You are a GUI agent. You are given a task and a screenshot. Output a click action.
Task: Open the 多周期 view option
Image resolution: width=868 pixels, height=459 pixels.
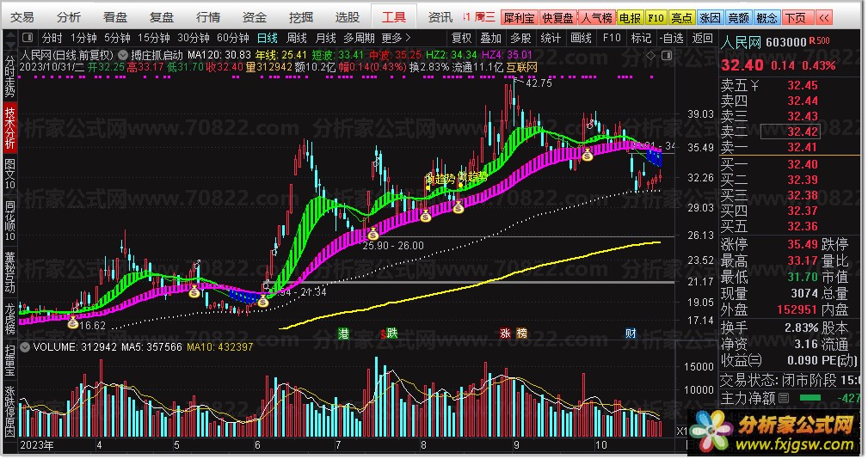point(359,38)
